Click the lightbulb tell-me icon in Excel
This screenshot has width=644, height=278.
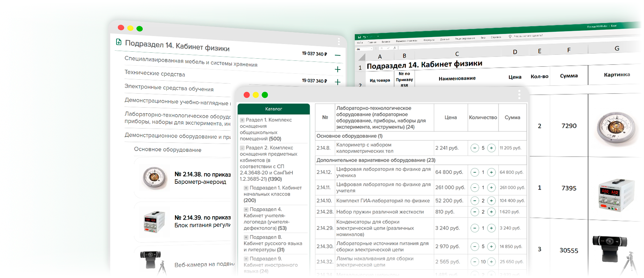pos(510,36)
